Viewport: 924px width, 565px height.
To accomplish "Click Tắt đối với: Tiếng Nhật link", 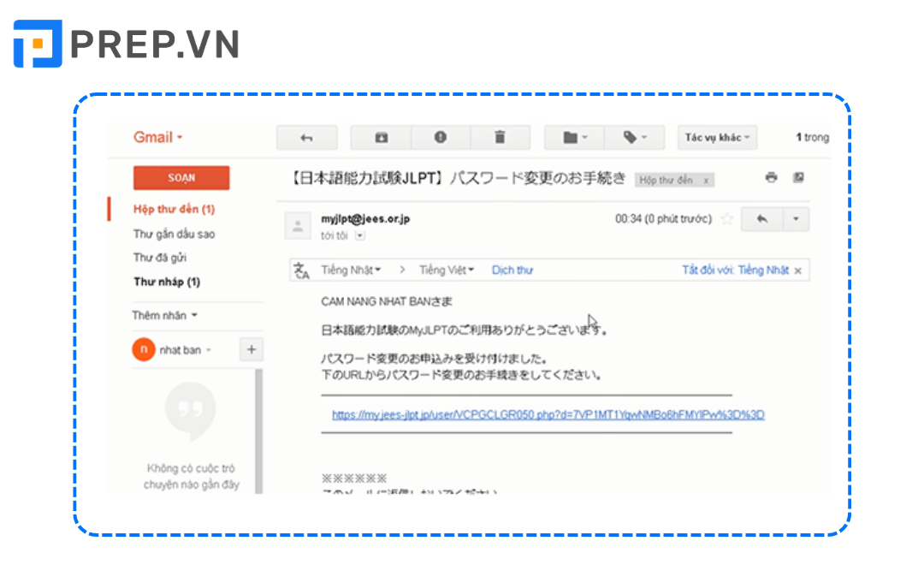I will coord(735,270).
